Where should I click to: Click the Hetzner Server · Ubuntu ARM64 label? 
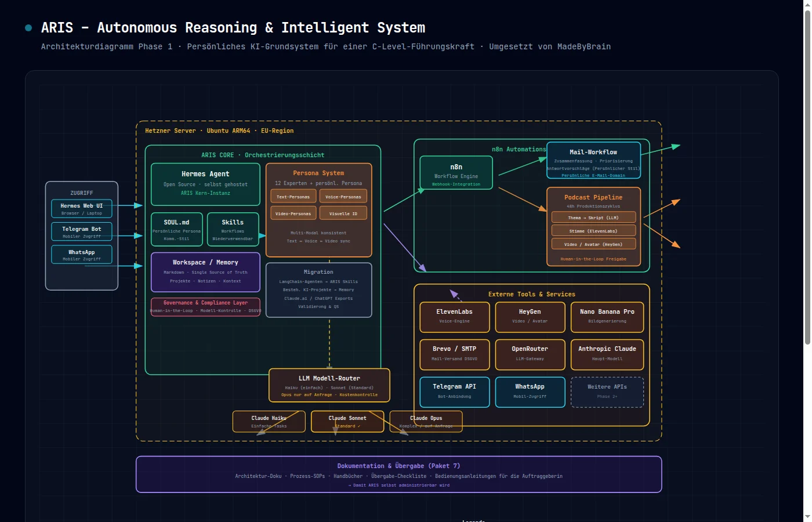219,131
